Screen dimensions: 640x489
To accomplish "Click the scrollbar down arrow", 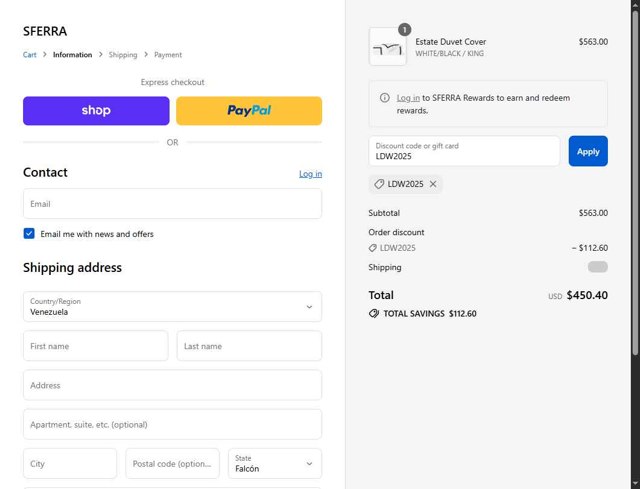I will pyautogui.click(x=635, y=485).
